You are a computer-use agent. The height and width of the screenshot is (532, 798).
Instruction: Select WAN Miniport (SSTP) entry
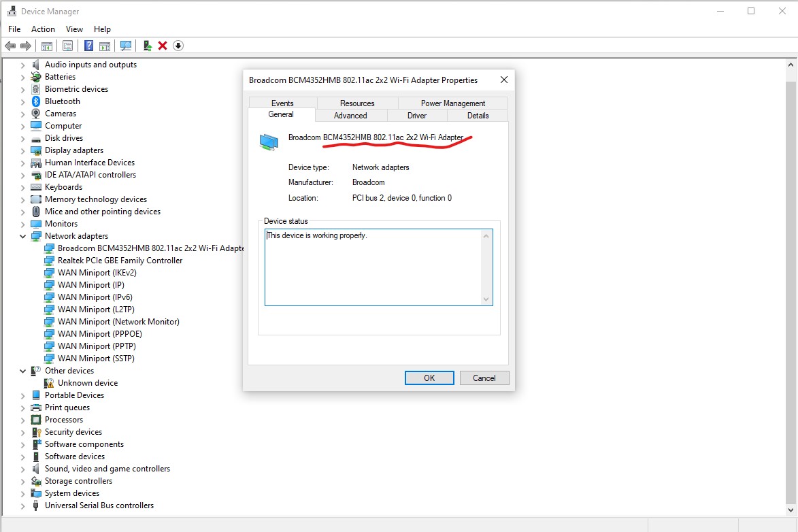(x=96, y=359)
